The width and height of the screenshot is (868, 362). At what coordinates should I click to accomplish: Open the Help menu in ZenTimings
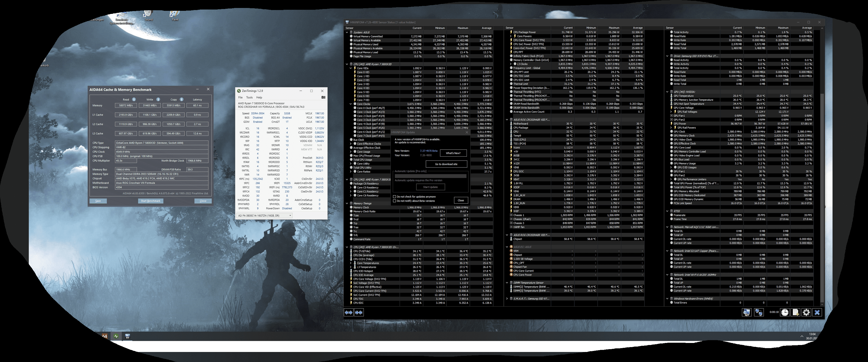click(259, 98)
